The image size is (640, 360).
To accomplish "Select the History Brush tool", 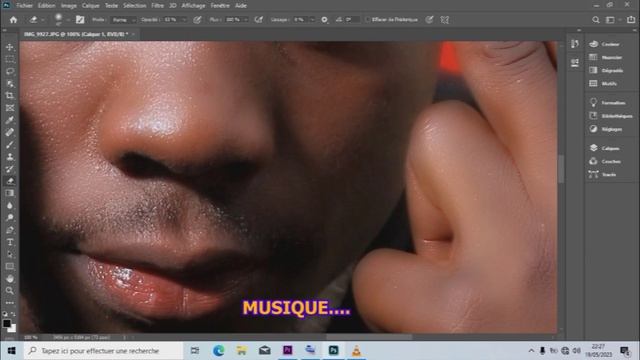I will pos(10,169).
